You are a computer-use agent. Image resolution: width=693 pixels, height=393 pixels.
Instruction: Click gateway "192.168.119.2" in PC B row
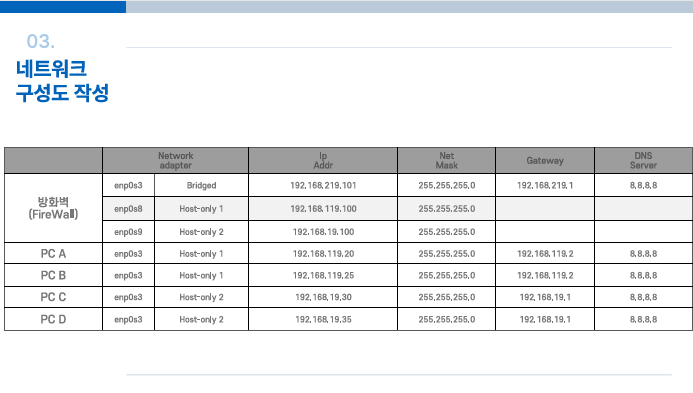[545, 275]
